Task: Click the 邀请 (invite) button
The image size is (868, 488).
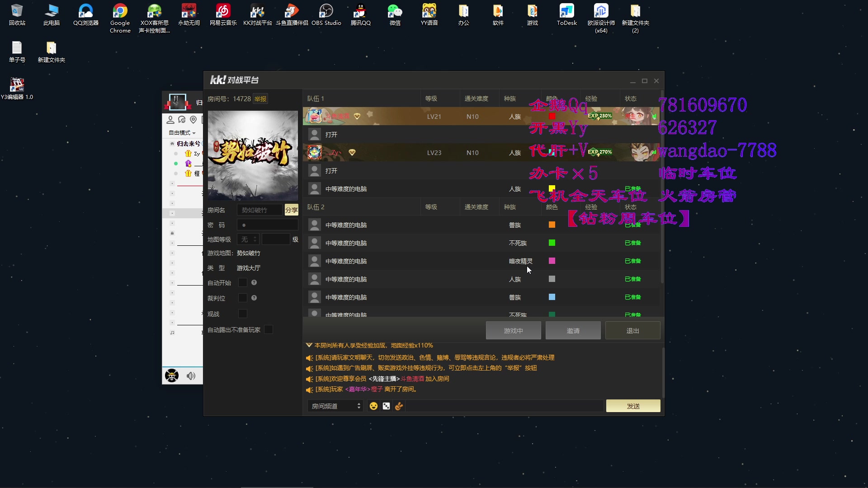Action: click(x=573, y=330)
